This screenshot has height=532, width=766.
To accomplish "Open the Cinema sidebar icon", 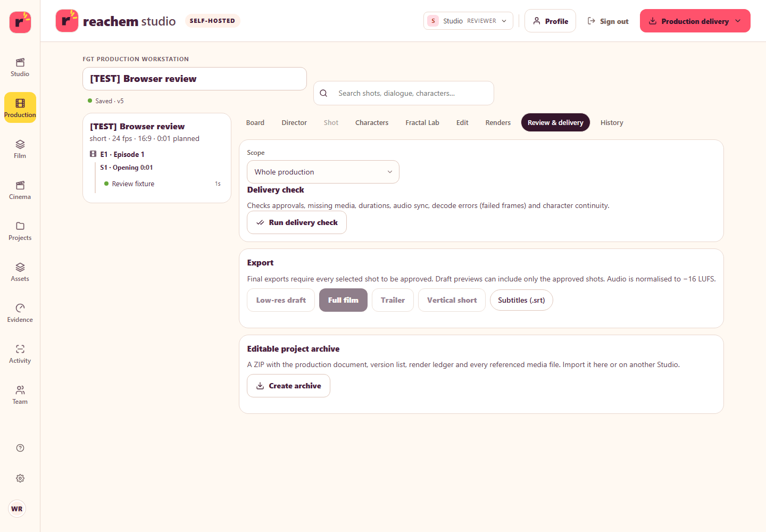I will click(20, 190).
